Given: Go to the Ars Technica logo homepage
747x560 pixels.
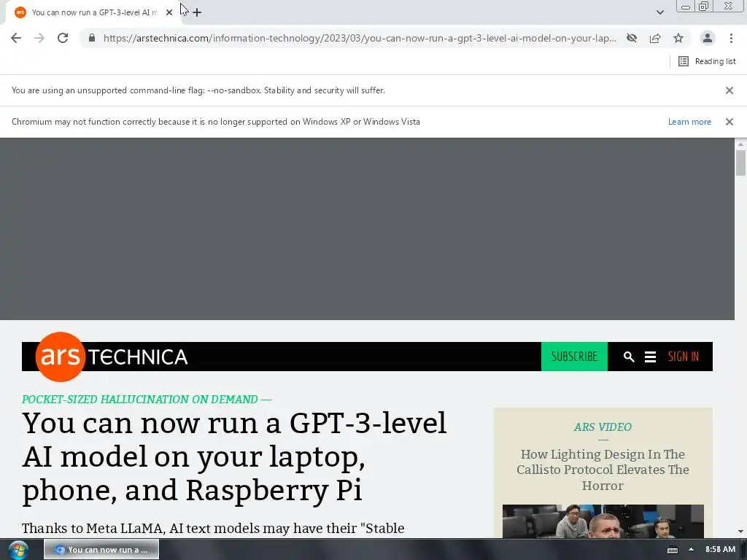Looking at the screenshot, I should tap(112, 357).
